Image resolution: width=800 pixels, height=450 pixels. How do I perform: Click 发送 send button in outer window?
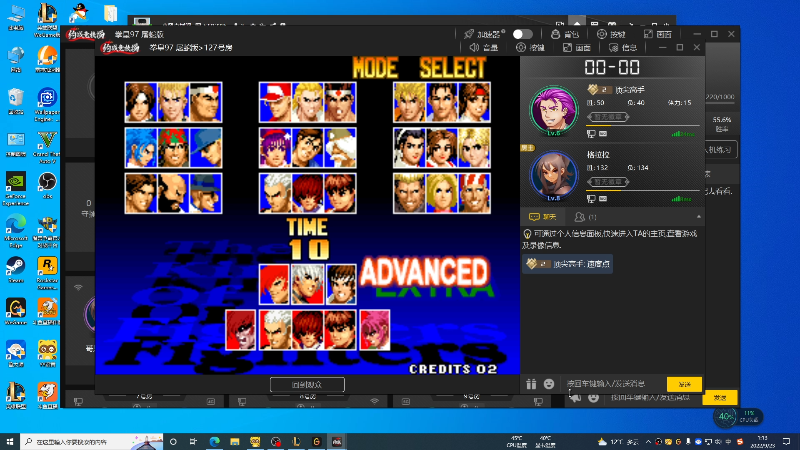coord(719,397)
